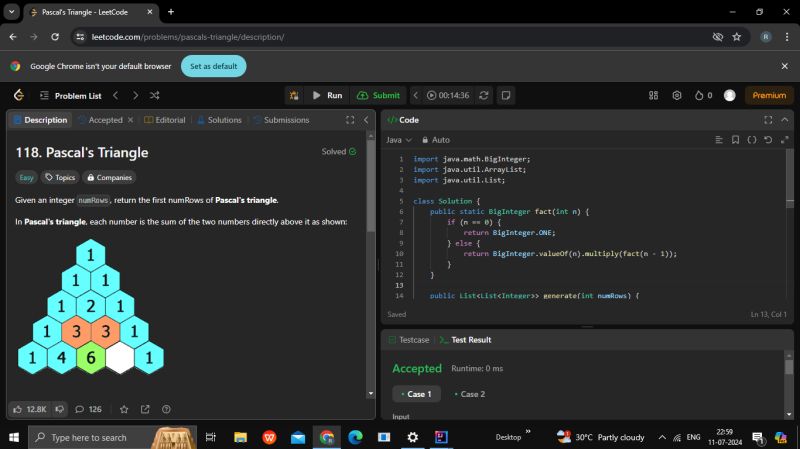
Task: Open the Solutions tab
Action: pos(219,120)
